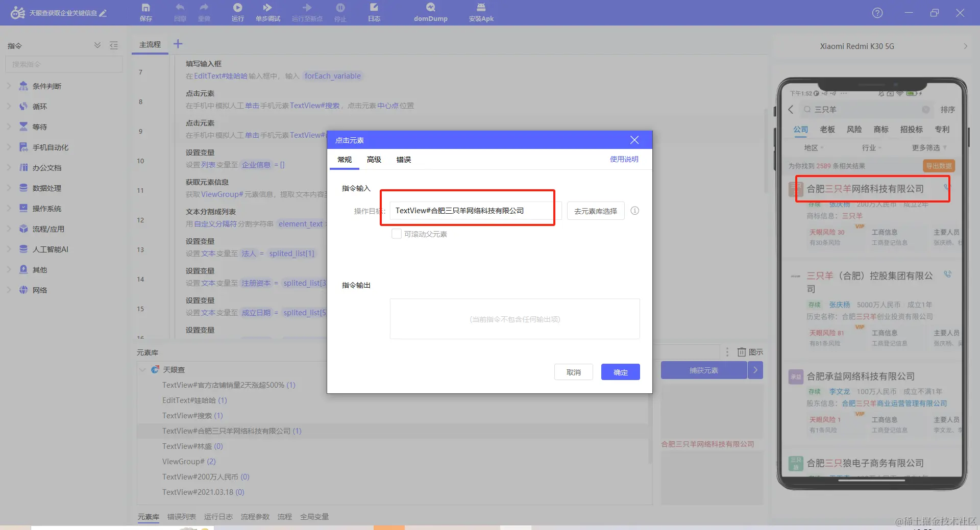Viewport: 980px width, 530px height.
Task: Save the flow with the 保存 icon
Action: pyautogui.click(x=146, y=8)
